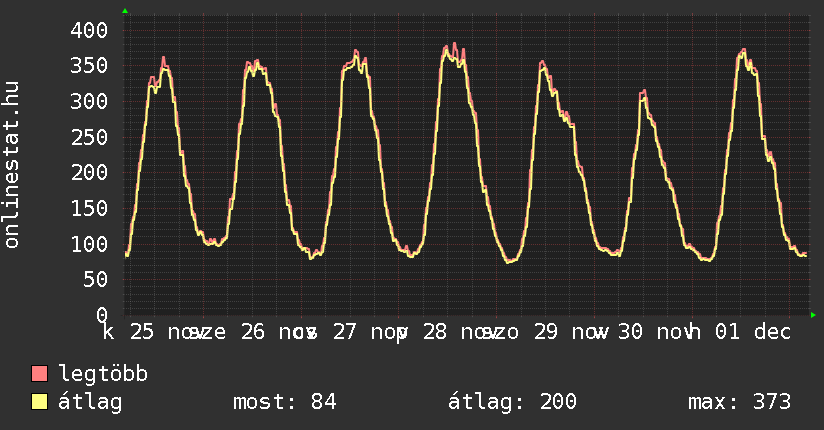Click the onlinestat.hu vertical axis title
The width and height of the screenshot is (824, 430).
click(13, 166)
